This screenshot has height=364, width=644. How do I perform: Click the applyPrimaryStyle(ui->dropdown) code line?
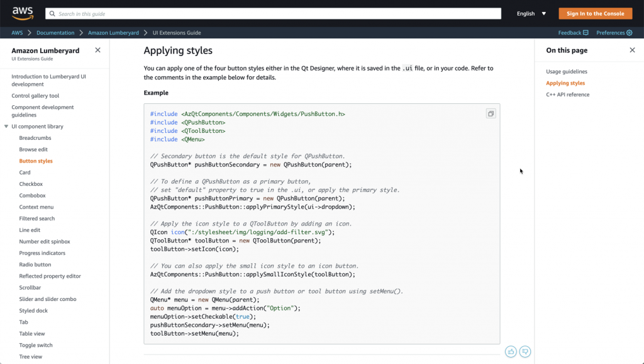point(253,207)
